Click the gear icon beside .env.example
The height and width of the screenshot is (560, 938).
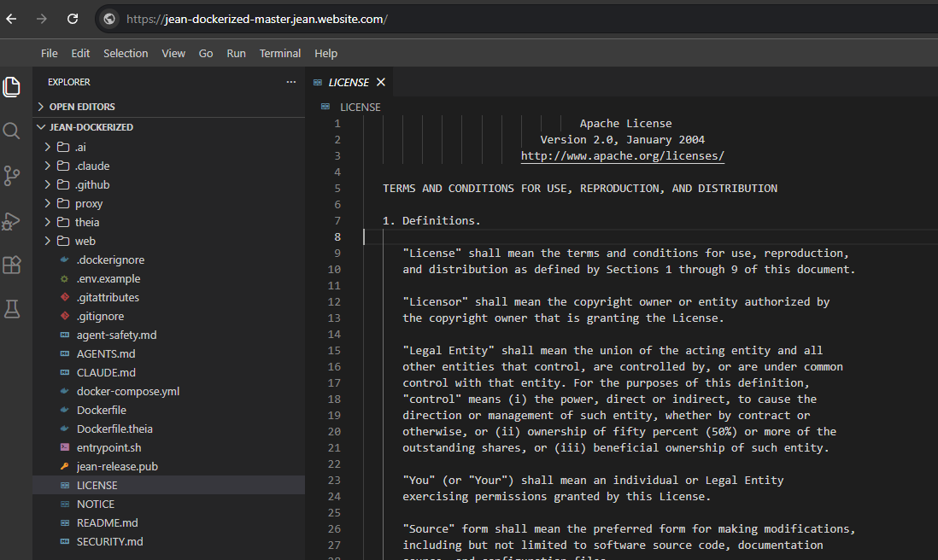tap(65, 278)
